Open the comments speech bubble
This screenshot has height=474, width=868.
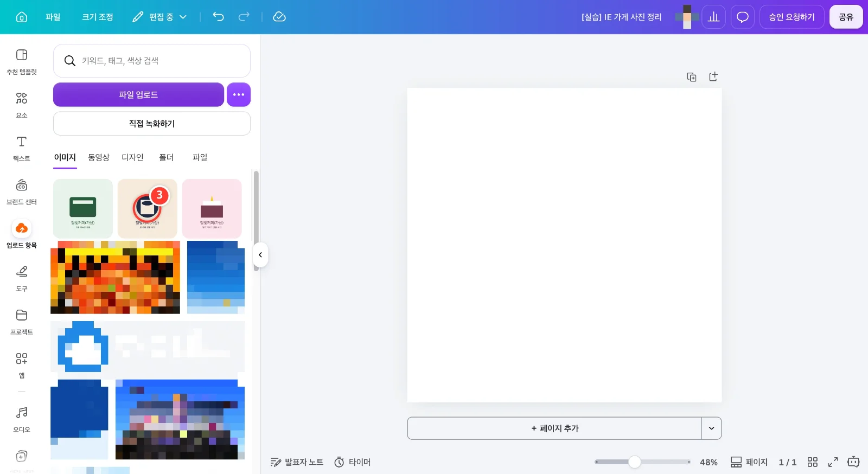point(743,17)
